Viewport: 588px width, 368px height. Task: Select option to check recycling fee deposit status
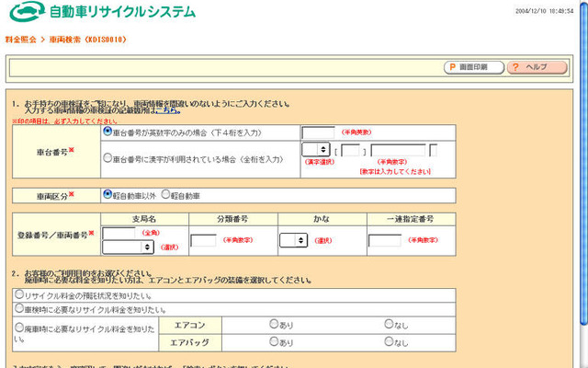click(x=19, y=294)
